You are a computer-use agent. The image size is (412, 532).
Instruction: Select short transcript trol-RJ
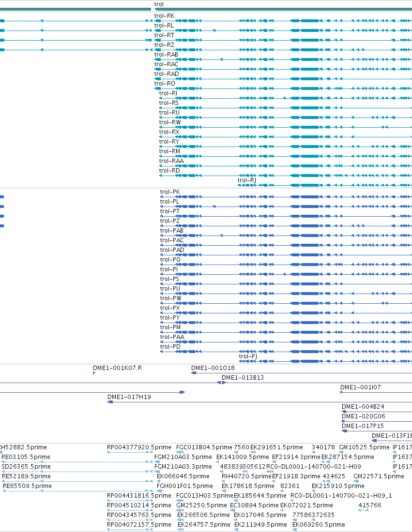pos(246,180)
